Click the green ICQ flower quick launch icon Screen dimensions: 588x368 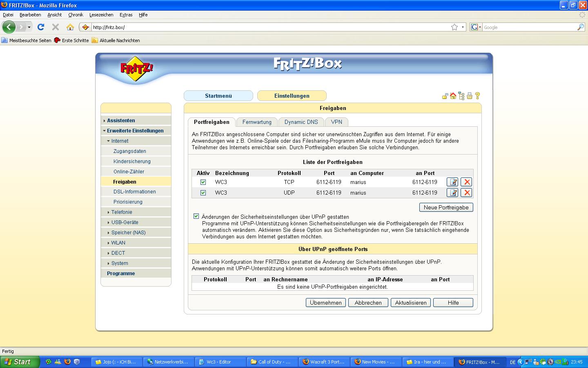click(x=49, y=362)
